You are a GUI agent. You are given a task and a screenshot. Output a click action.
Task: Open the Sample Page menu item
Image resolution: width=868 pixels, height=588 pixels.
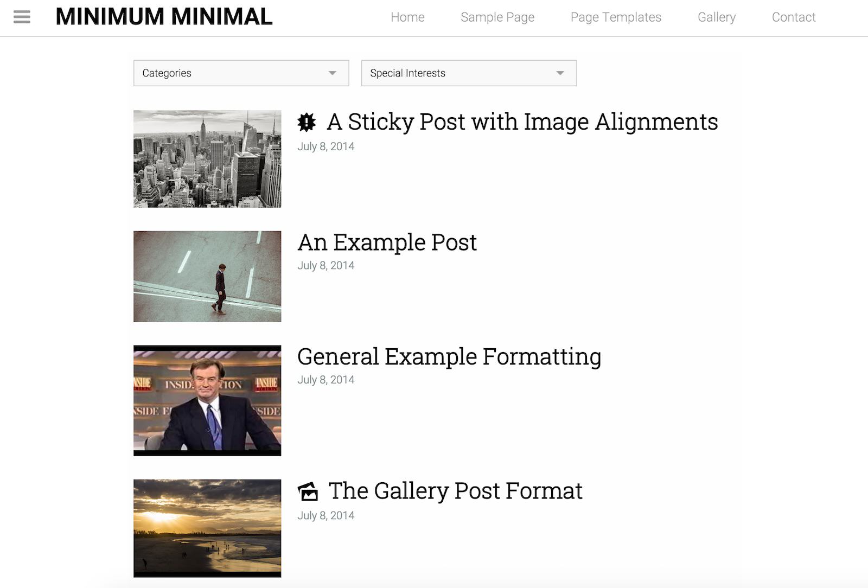pos(497,17)
